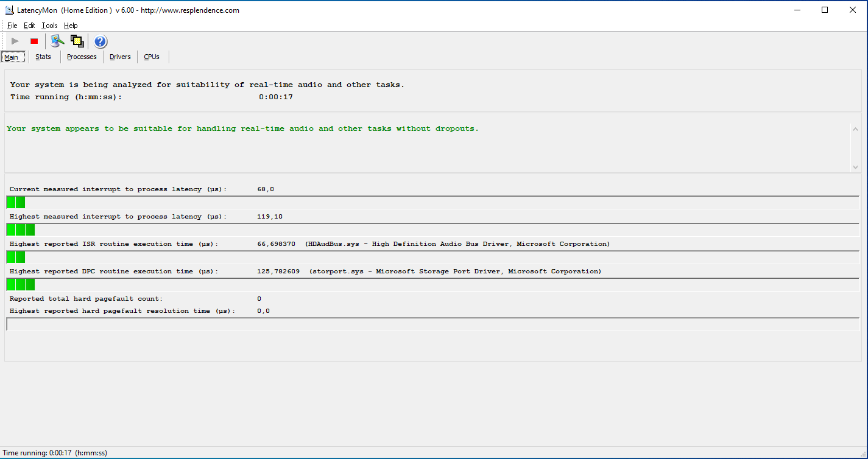
Task: Click the yellow overlapping windows toolbar icon
Action: point(77,41)
